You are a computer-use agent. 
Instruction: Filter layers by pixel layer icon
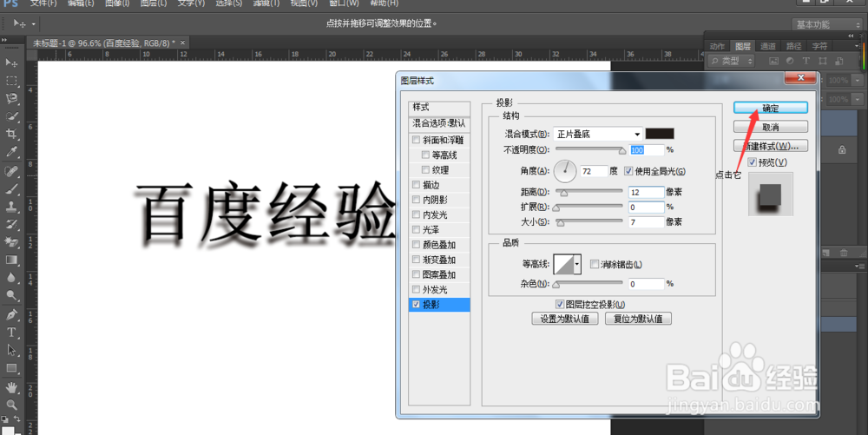point(773,61)
